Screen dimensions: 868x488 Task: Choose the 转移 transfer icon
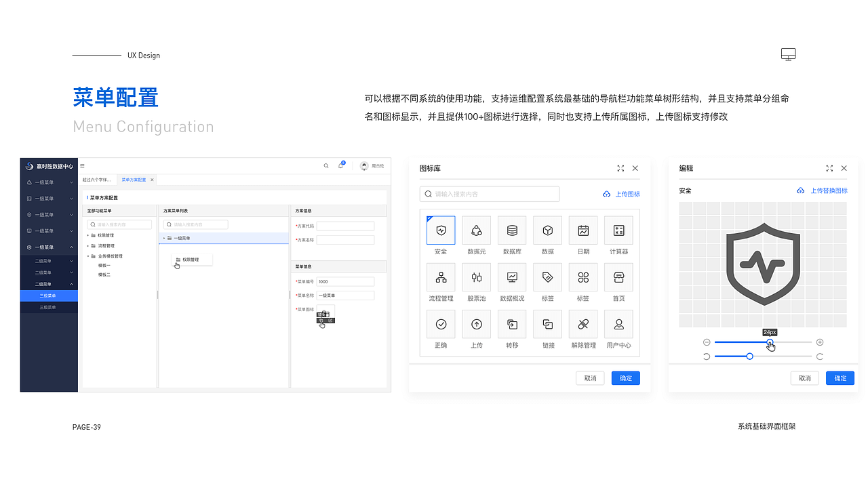[512, 324]
